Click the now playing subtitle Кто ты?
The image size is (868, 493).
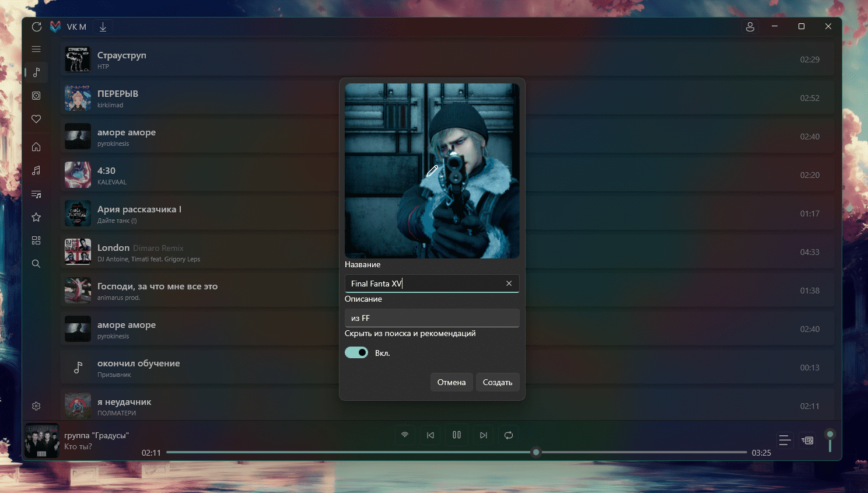[x=78, y=447]
